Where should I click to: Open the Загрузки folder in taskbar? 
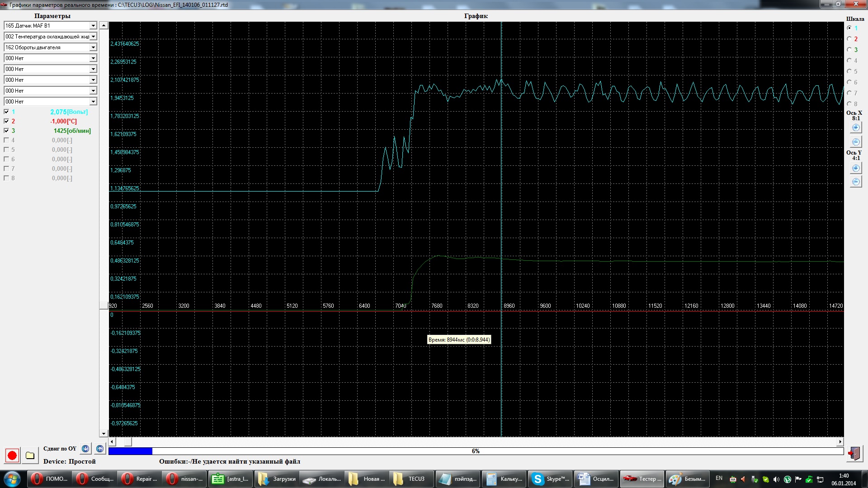tap(277, 479)
